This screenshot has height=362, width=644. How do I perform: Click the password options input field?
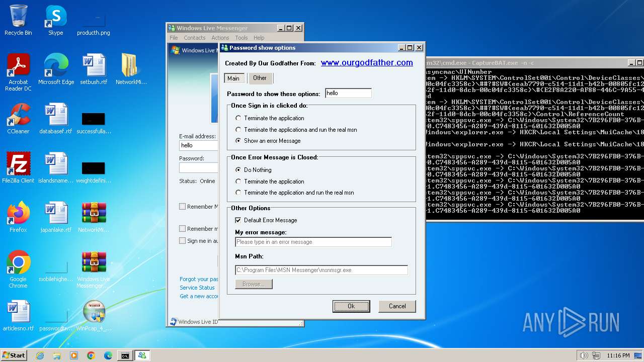pyautogui.click(x=348, y=93)
